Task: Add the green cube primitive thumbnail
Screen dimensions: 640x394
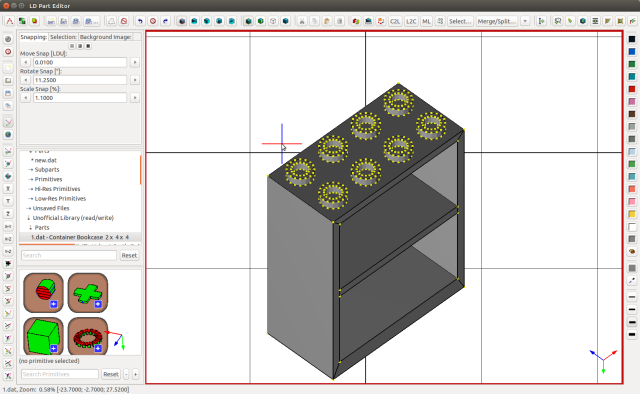Action: coord(43,336)
